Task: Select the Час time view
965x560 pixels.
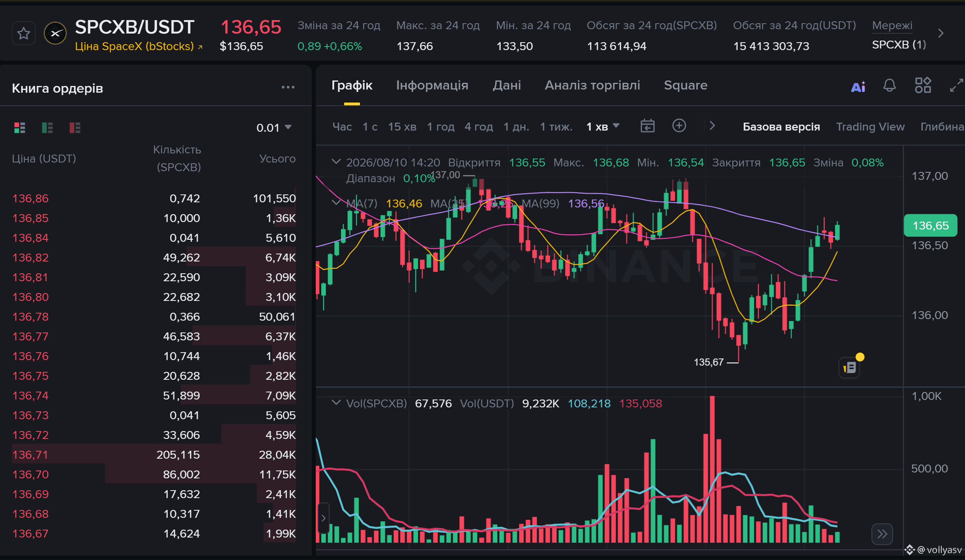Action: (342, 127)
